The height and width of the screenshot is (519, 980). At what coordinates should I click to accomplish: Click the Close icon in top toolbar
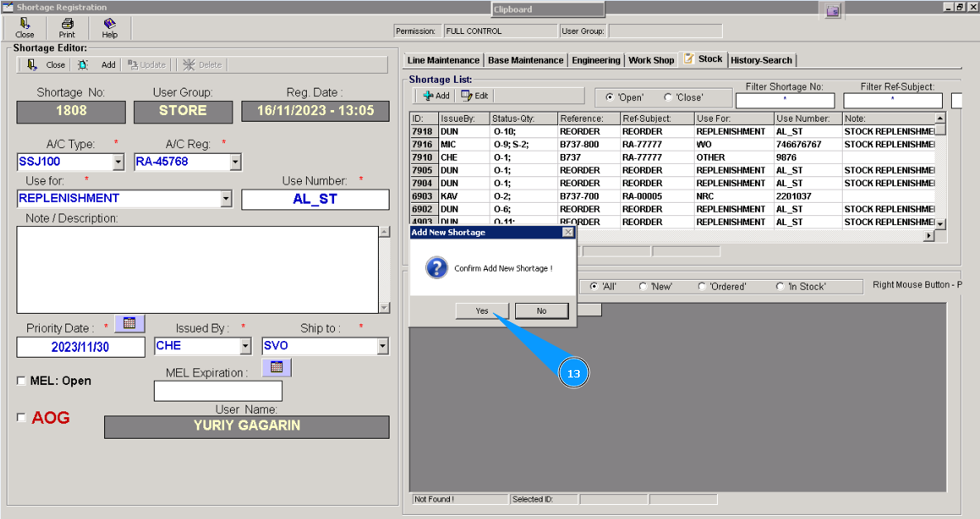pos(25,28)
